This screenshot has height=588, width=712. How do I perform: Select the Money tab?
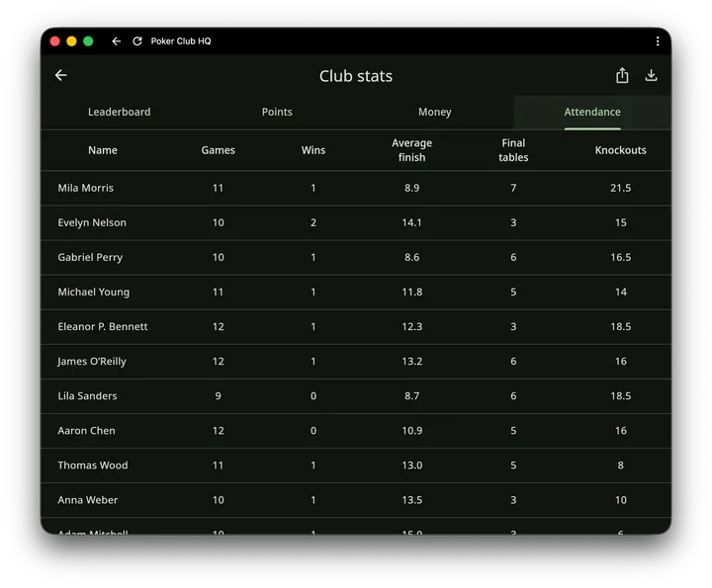pyautogui.click(x=434, y=112)
